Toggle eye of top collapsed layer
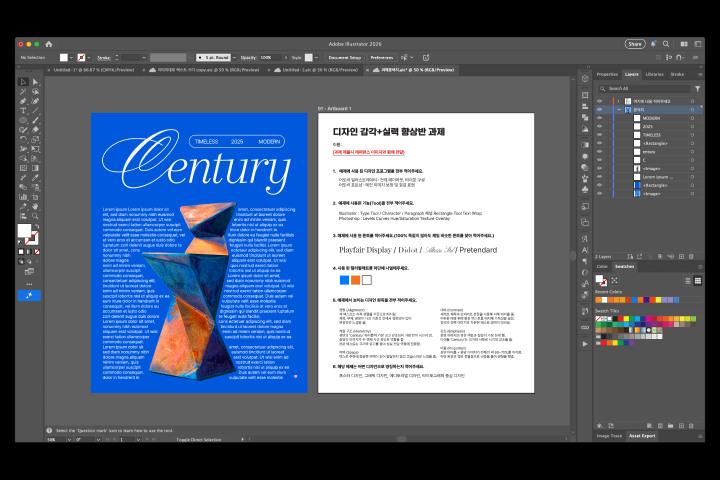720x480 pixels. coord(599,101)
